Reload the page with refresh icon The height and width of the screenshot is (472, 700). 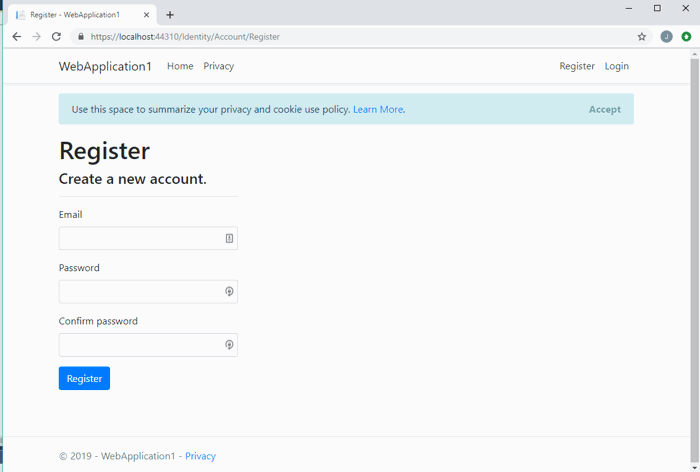click(x=56, y=37)
